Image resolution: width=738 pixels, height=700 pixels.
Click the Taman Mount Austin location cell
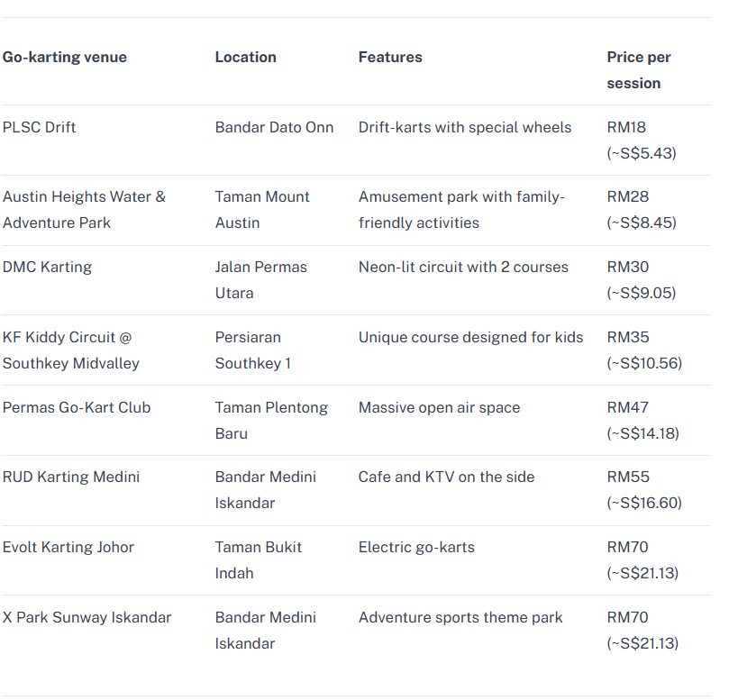tap(262, 209)
